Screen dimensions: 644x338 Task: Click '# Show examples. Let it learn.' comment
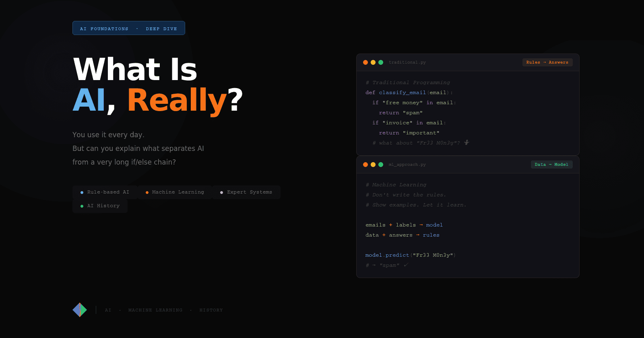point(416,205)
